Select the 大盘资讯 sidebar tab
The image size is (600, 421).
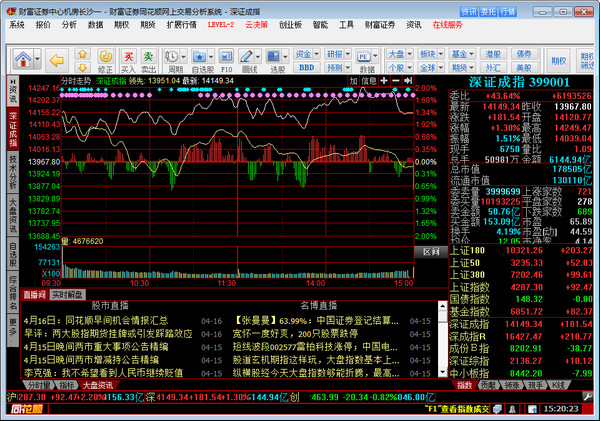coord(13,215)
